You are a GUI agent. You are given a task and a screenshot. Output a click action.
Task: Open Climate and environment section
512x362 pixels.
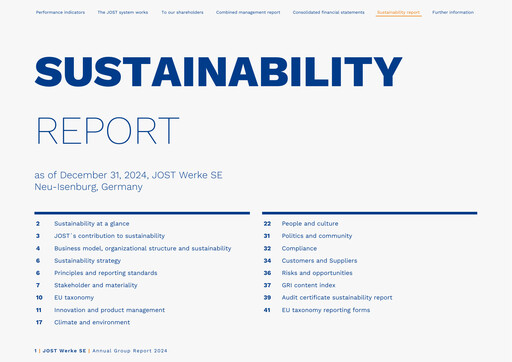click(x=92, y=322)
